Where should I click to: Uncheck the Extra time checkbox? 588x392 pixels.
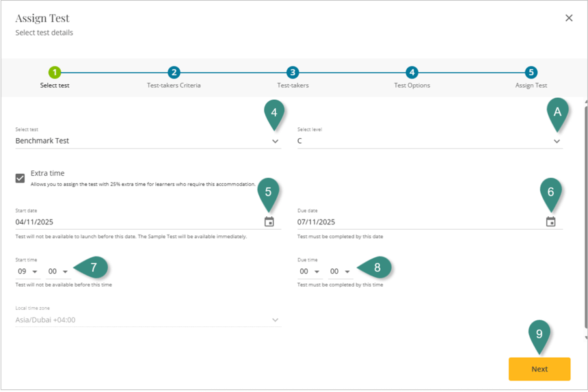(x=21, y=178)
